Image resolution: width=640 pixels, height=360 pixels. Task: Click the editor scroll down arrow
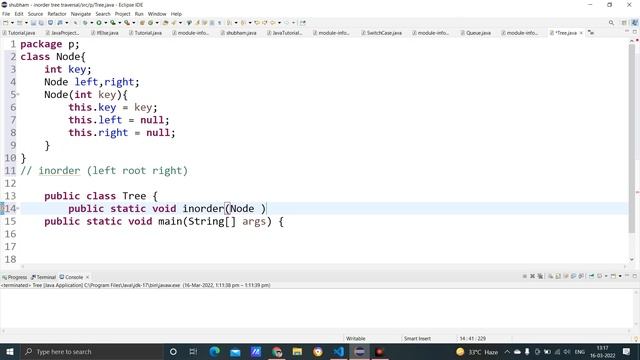click(632, 260)
